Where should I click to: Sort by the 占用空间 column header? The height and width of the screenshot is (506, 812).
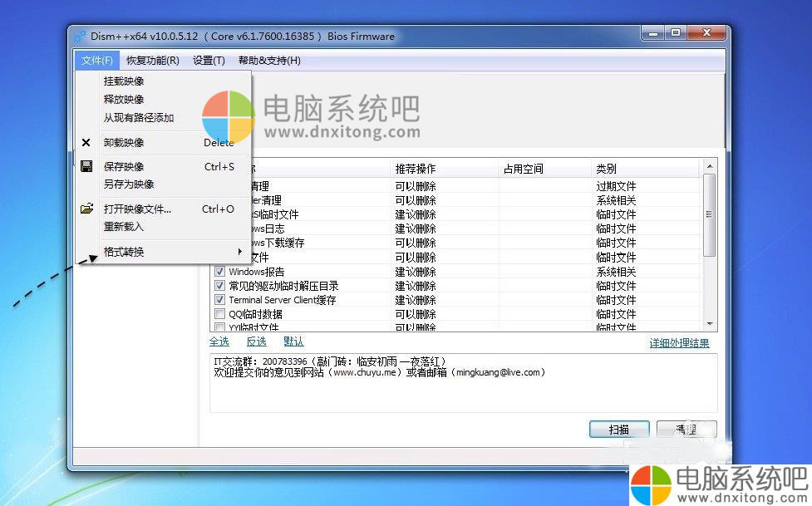544,169
